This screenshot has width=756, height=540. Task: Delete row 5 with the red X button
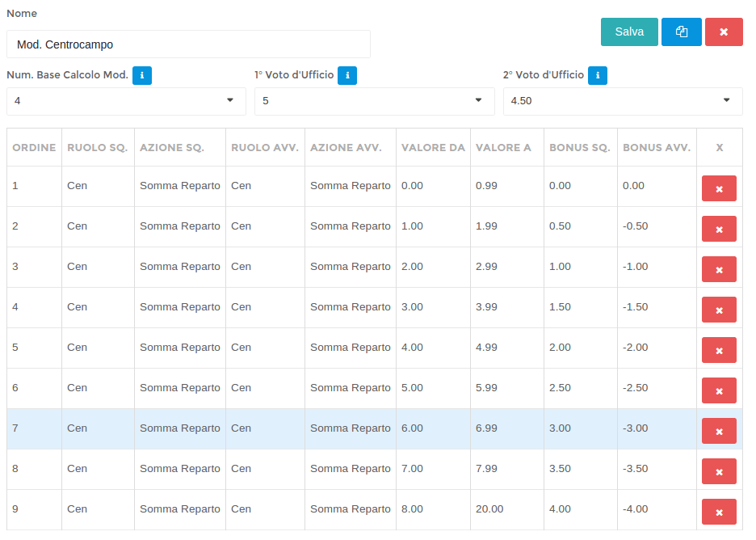[x=719, y=350]
